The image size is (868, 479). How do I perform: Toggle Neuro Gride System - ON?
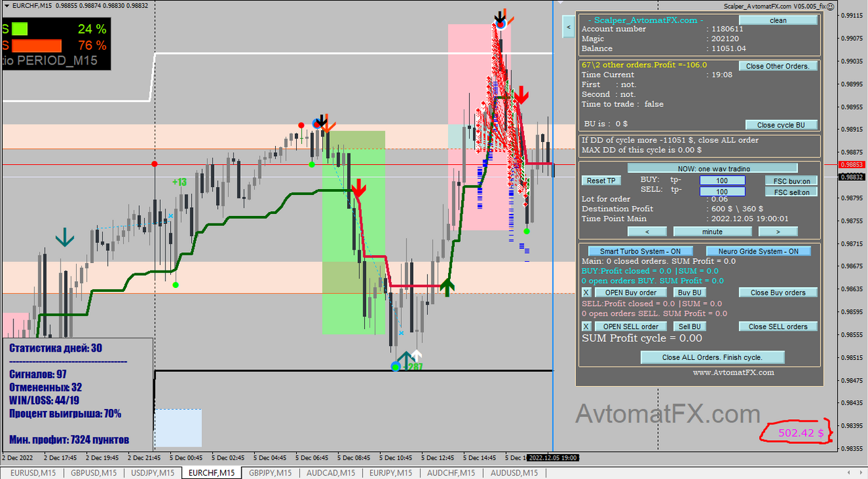tap(758, 251)
